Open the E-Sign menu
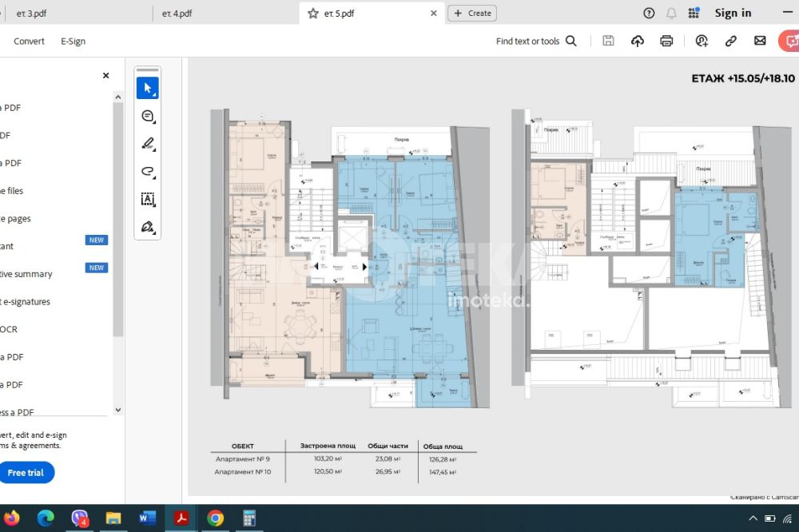799x532 pixels. click(x=73, y=42)
